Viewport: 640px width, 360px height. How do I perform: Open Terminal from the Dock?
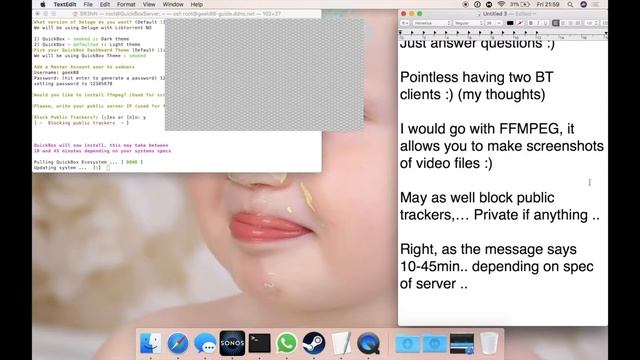[x=260, y=343]
